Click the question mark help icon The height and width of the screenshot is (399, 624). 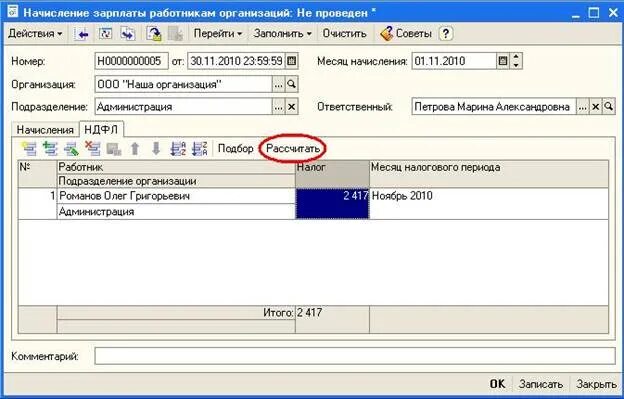(x=446, y=34)
